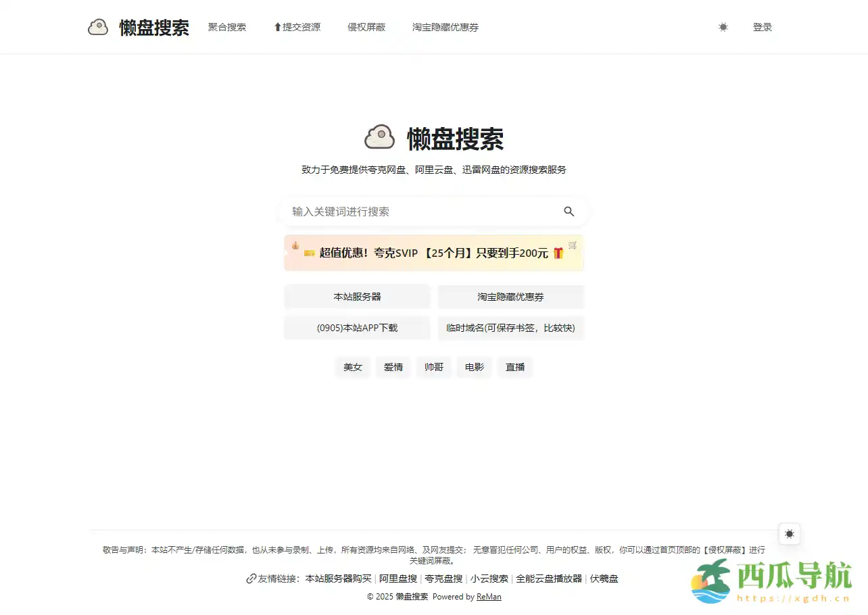Open the 侵权屏蔽 page from the navbar
The width and height of the screenshot is (868, 615).
366,28
